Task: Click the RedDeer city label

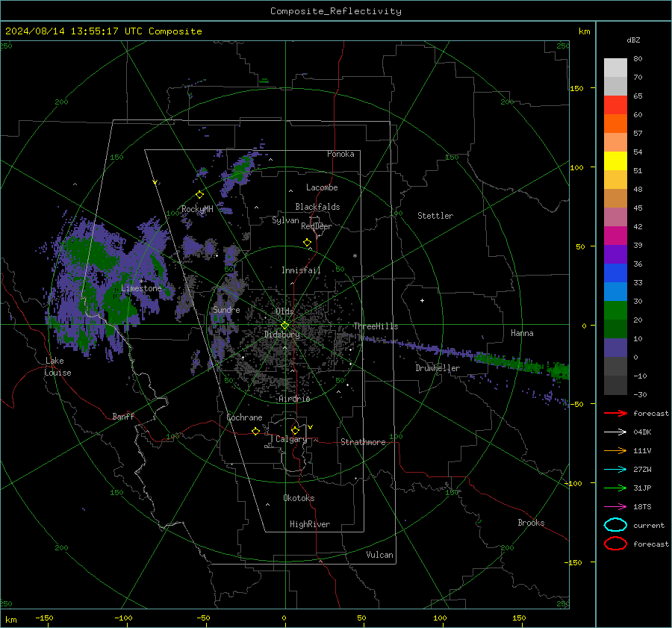Action: point(317,226)
